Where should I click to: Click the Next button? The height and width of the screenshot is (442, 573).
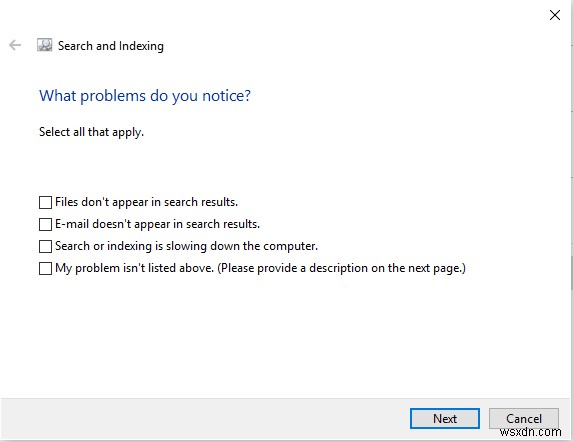445,418
